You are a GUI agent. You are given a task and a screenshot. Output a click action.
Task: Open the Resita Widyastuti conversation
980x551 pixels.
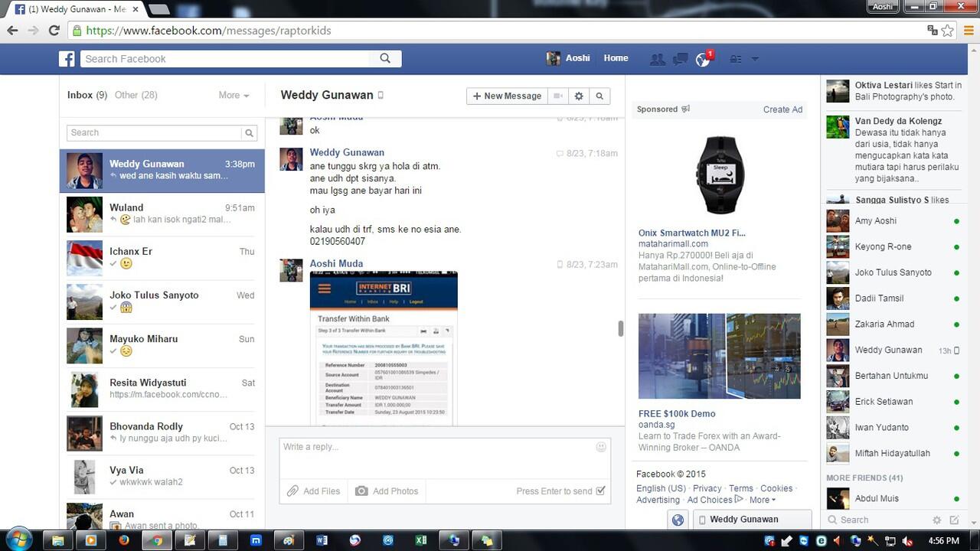[162, 390]
